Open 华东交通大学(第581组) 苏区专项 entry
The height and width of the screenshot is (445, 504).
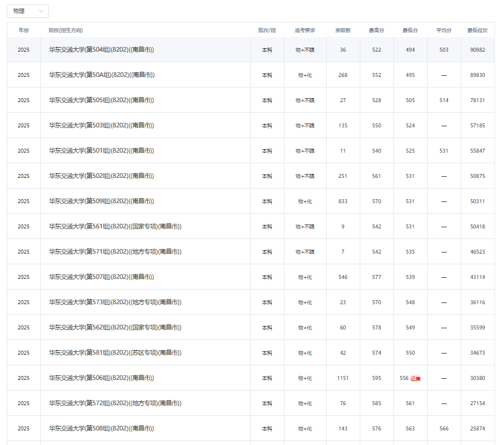click(115, 353)
